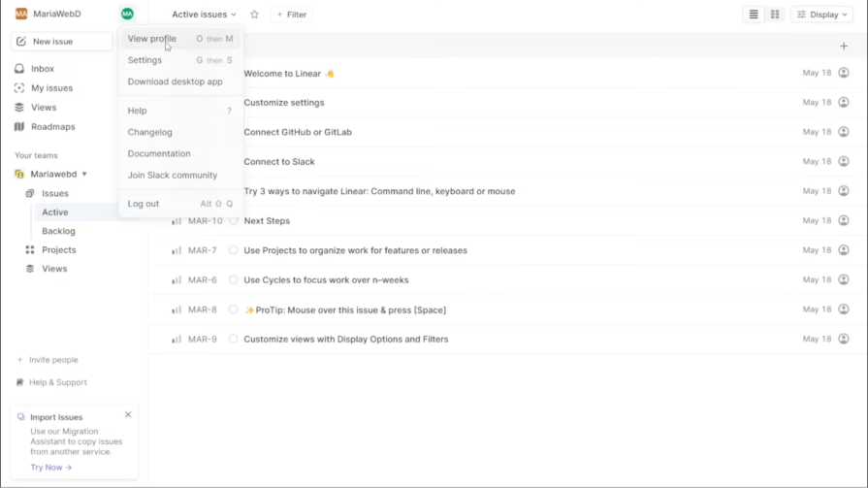This screenshot has height=488, width=868.
Task: Switch to board grid layout icon
Action: click(775, 15)
